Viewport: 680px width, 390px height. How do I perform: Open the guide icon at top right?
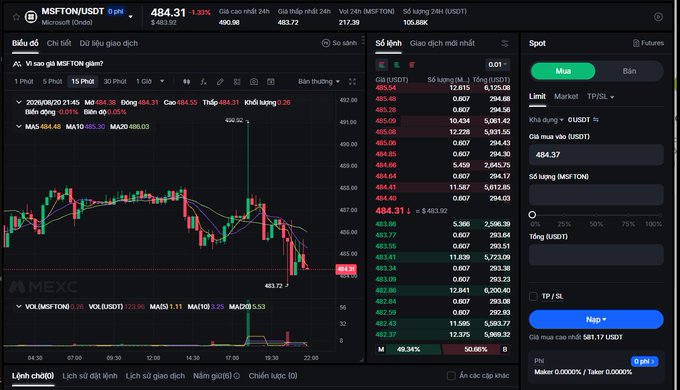pyautogui.click(x=658, y=17)
